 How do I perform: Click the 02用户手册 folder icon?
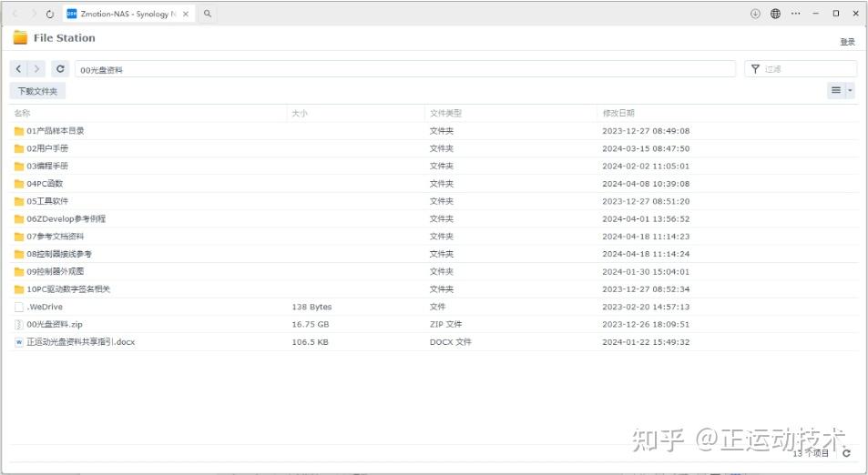pyautogui.click(x=19, y=148)
